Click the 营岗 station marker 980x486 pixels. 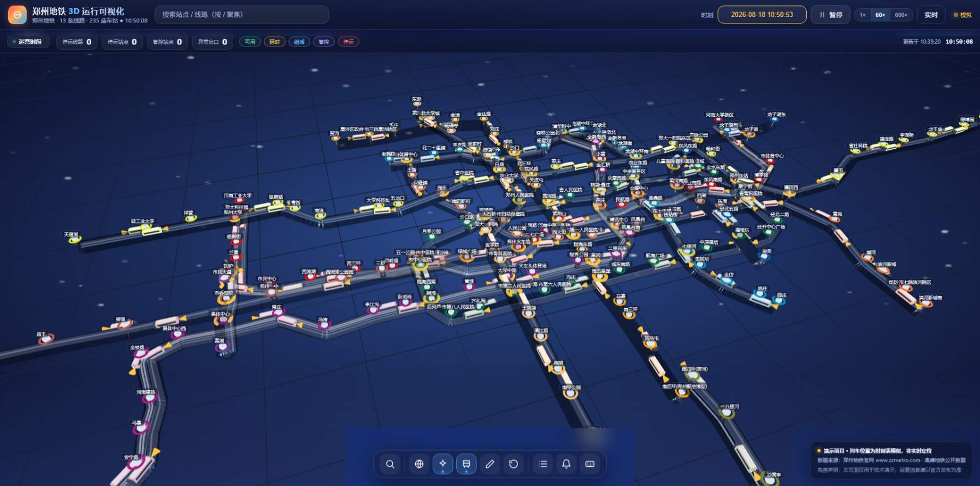click(x=835, y=219)
